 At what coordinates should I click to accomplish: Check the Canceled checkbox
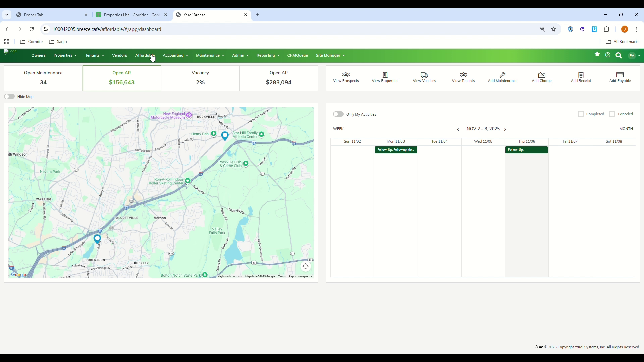tap(612, 114)
